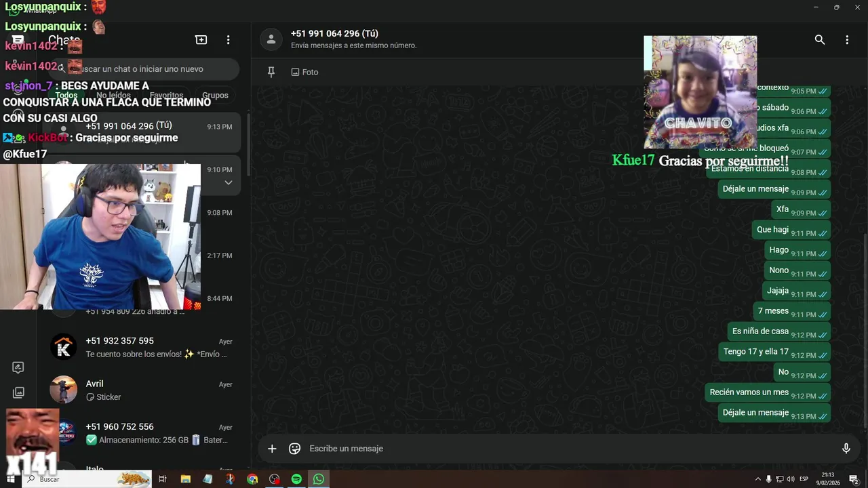Open Spotify from the taskbar

(296, 479)
